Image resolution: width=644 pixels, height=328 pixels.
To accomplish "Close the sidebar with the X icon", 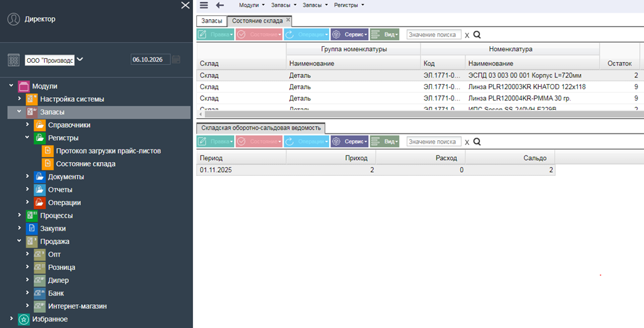I will click(x=185, y=5).
